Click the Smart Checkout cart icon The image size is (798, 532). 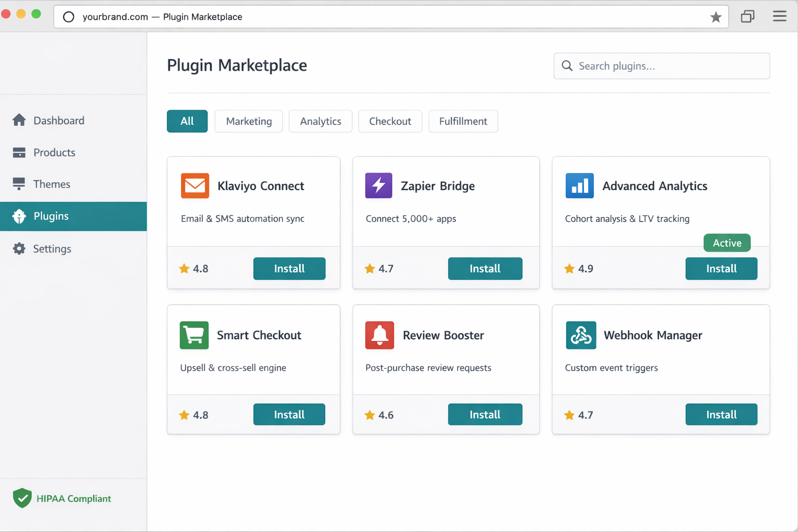(x=194, y=335)
